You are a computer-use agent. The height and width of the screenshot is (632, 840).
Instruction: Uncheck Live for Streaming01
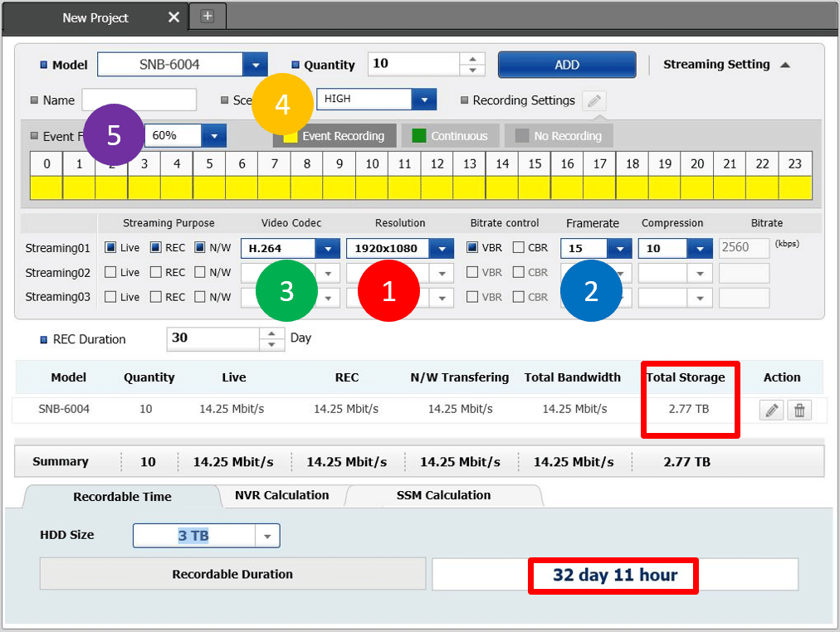[111, 247]
